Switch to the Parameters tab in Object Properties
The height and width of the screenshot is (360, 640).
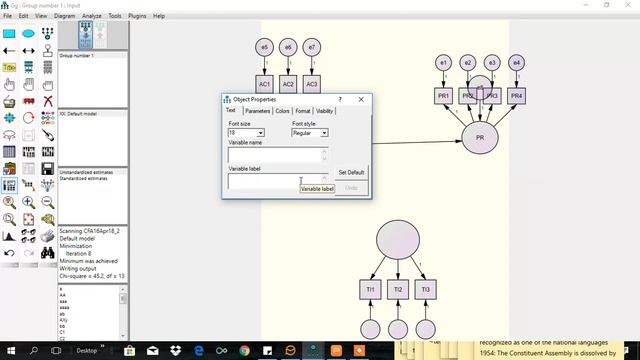click(x=258, y=111)
